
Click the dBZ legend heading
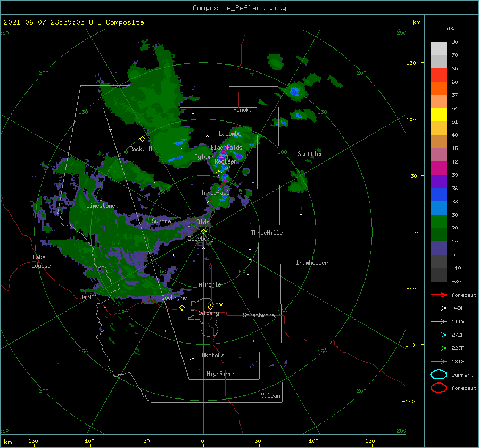coord(451,28)
